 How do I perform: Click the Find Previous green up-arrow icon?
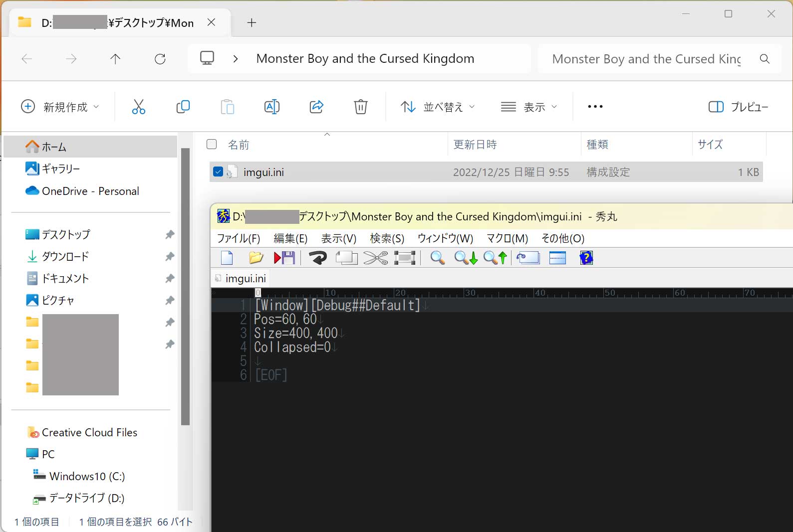(x=495, y=258)
